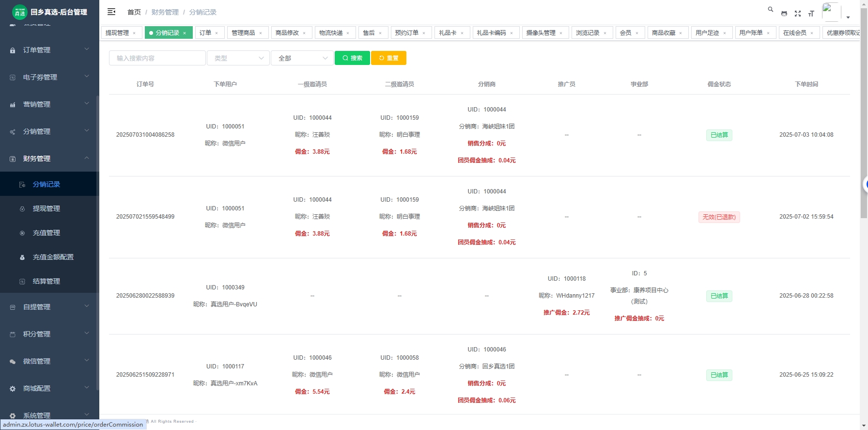Select 提现管理 in the sidebar menu

click(46, 208)
